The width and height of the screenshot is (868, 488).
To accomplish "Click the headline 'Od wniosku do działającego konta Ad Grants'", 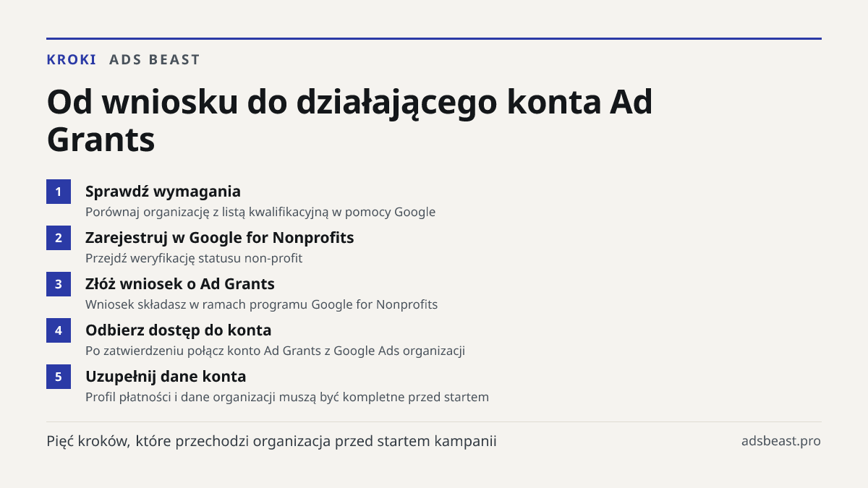I will click(x=350, y=121).
